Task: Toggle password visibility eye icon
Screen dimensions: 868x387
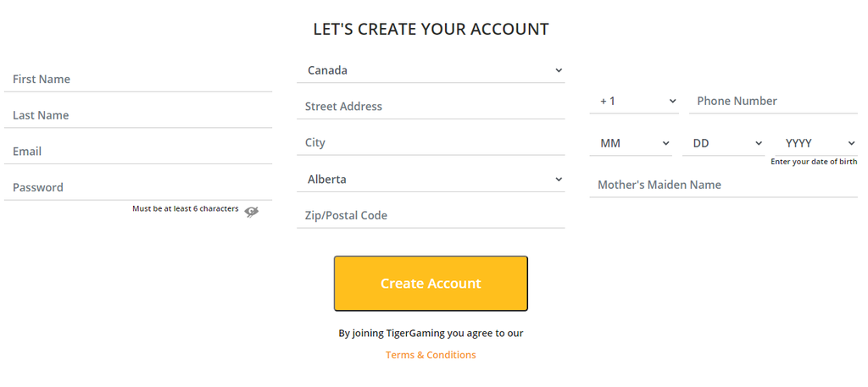Action: pyautogui.click(x=251, y=211)
